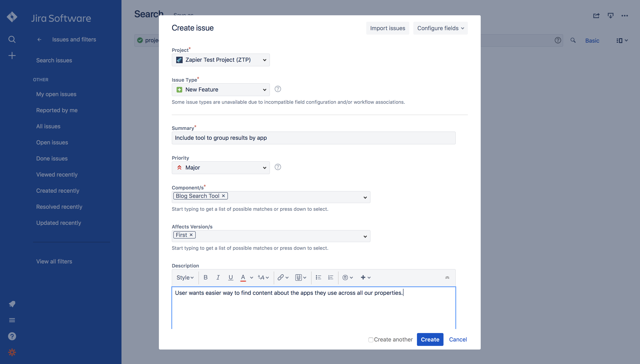Insert a bulleted list in description
Viewport: 640px width, 364px height.
tap(318, 277)
